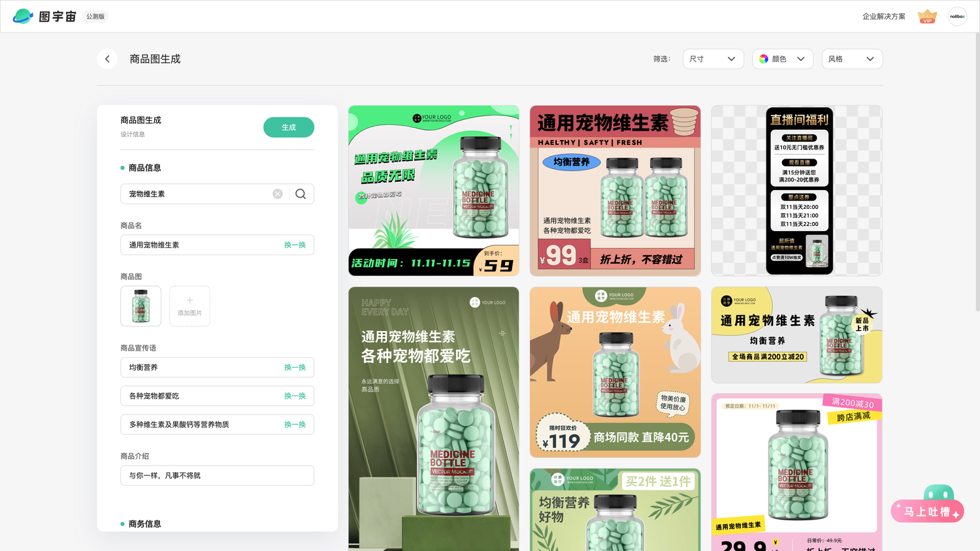Screen dimensions: 980x551
Task: Select the orange ￥99 折上折 design
Action: coord(615,191)
